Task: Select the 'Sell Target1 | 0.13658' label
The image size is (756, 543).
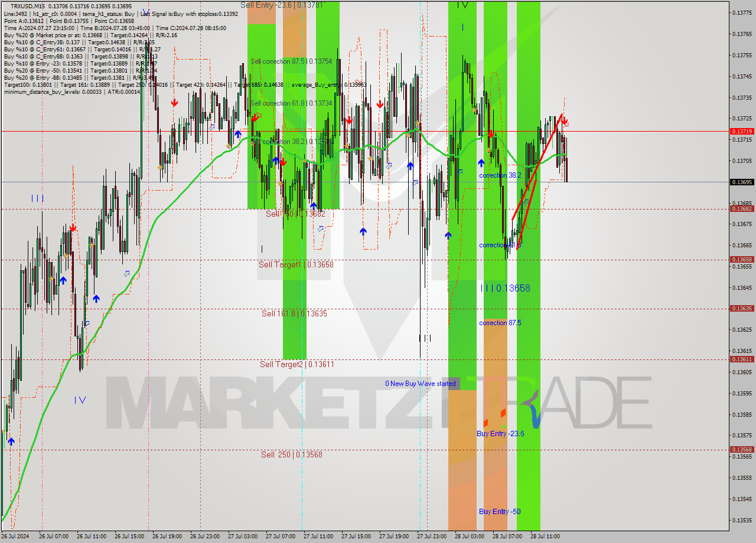Action: [x=296, y=265]
